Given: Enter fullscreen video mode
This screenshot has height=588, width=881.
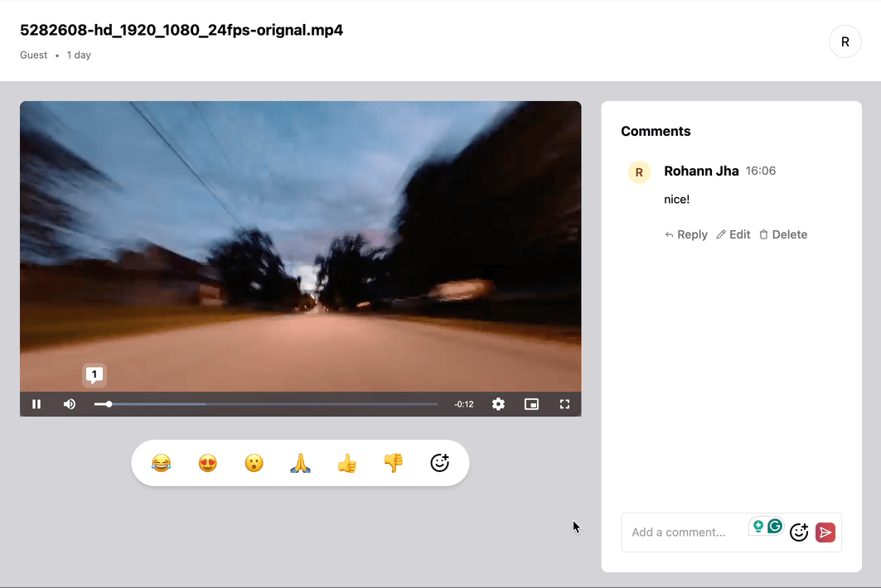Looking at the screenshot, I should [x=564, y=404].
